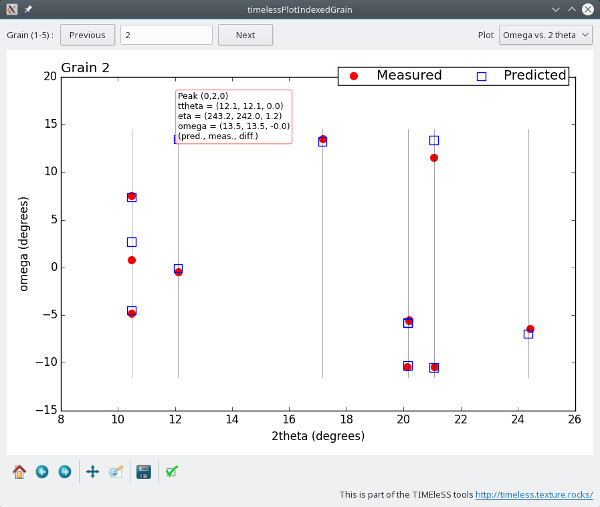Save the figure with floppy disk icon
The height and width of the screenshot is (507, 600).
(x=144, y=471)
